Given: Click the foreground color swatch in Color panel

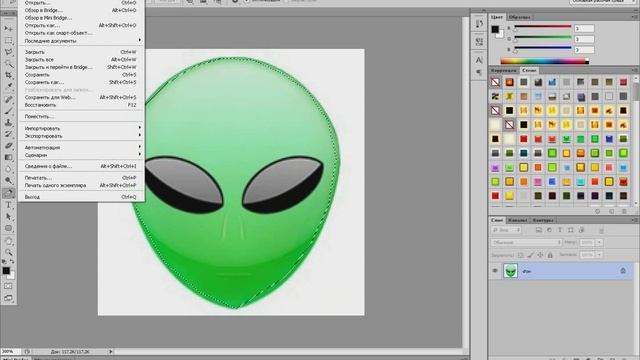Looking at the screenshot, I should point(495,29).
